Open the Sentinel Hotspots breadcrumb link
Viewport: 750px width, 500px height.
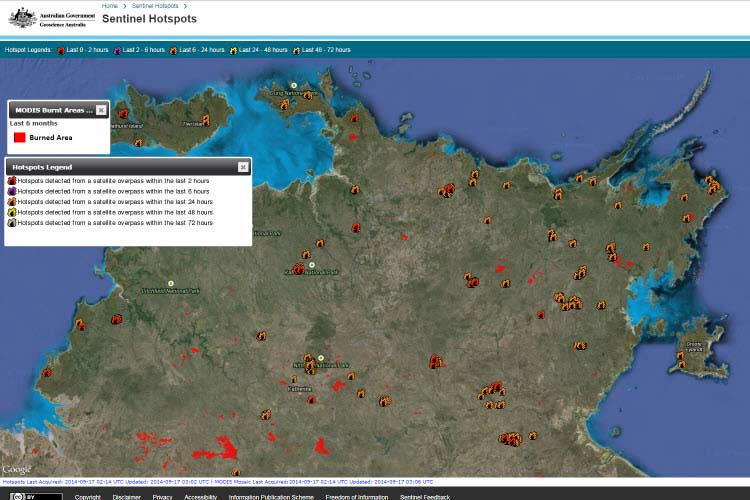pyautogui.click(x=155, y=6)
